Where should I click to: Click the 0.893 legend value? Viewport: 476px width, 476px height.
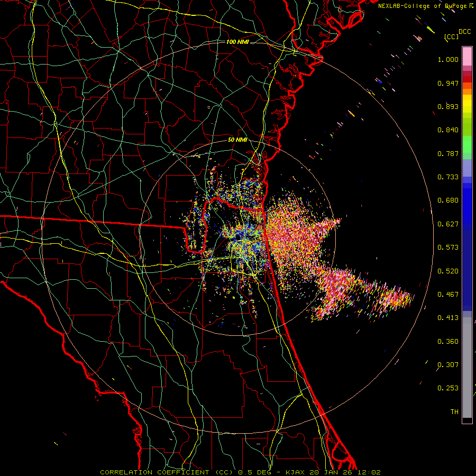pos(448,106)
